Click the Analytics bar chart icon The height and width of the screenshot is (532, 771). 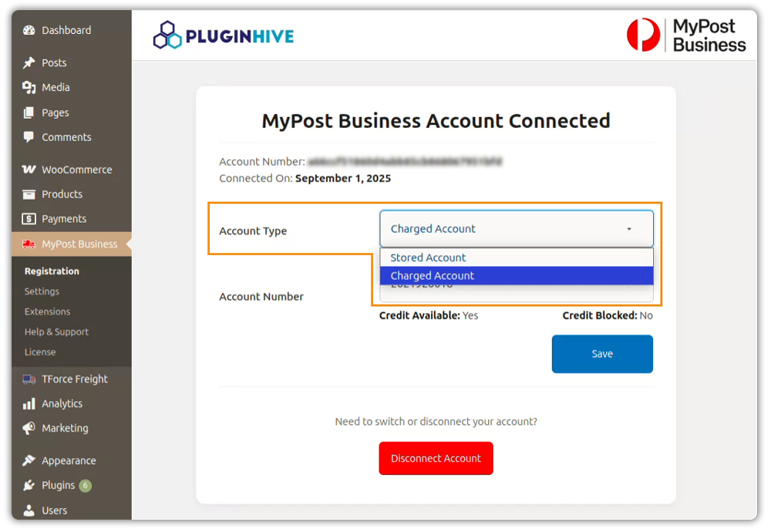point(29,404)
